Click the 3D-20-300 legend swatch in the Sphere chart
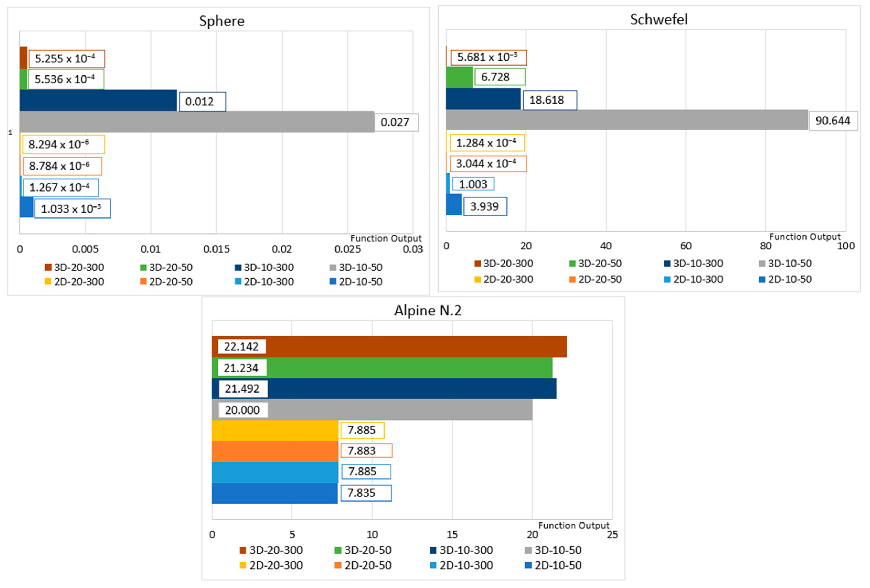The height and width of the screenshot is (588, 870). pos(48,267)
